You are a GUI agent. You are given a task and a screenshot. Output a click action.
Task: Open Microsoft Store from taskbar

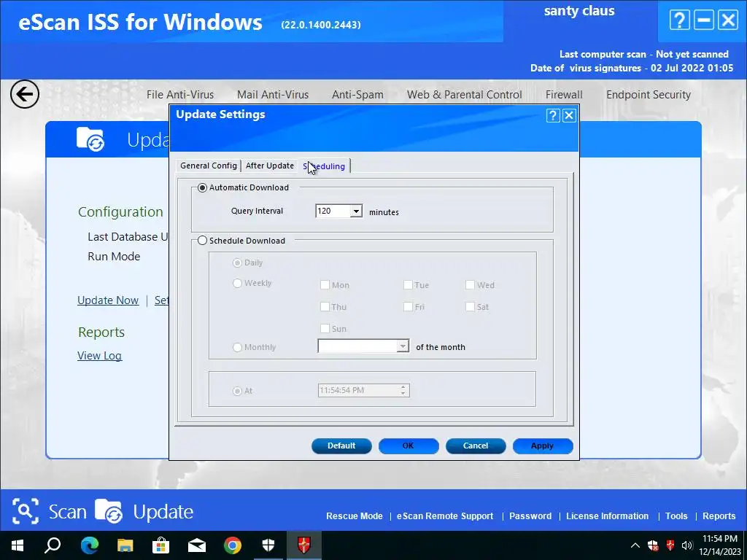[x=161, y=545]
